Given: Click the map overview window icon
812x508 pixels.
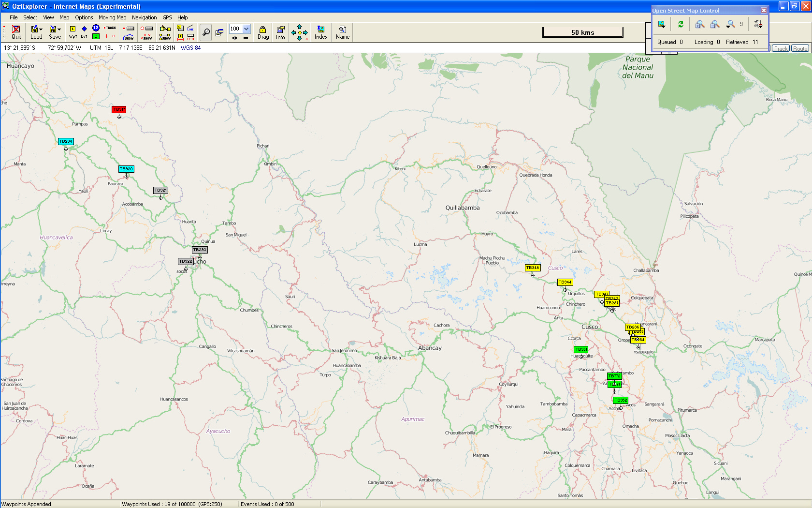Looking at the screenshot, I should click(219, 32).
